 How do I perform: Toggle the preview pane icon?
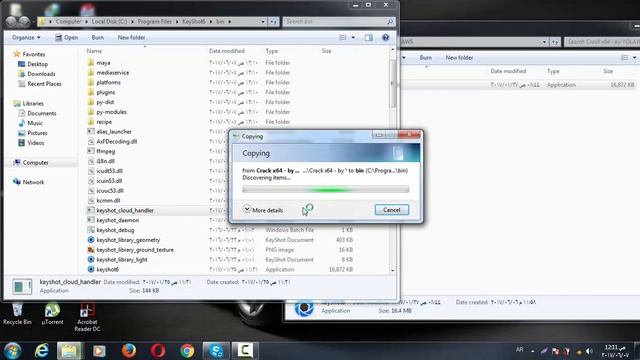(x=369, y=38)
